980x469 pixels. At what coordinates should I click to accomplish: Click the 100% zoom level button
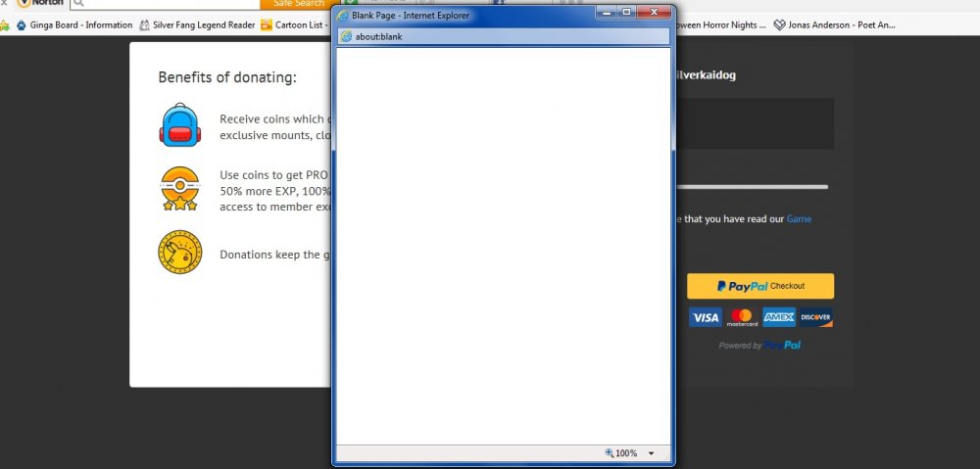[x=626, y=453]
